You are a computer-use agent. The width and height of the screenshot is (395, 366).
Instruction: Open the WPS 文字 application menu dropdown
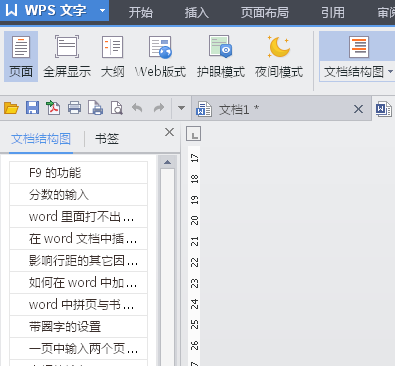coord(102,10)
